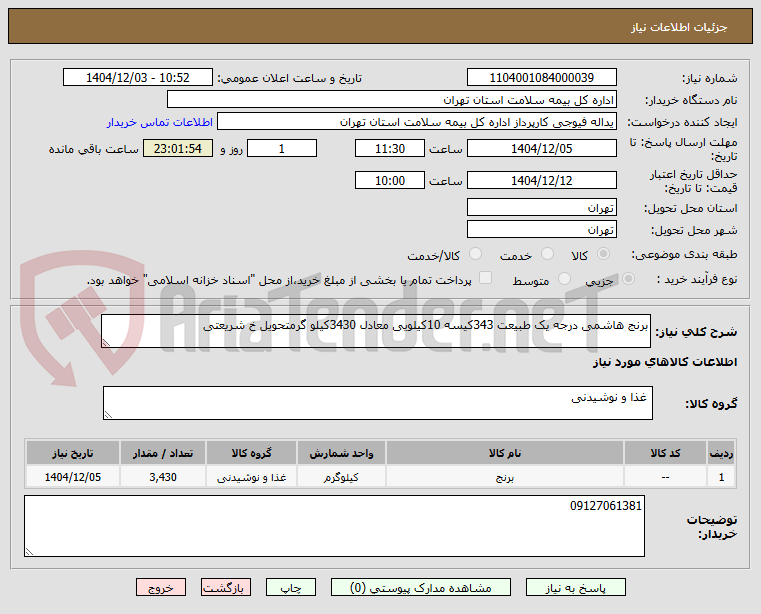Click the شهر محل تحویل field
The width and height of the screenshot is (761, 614).
click(x=542, y=229)
